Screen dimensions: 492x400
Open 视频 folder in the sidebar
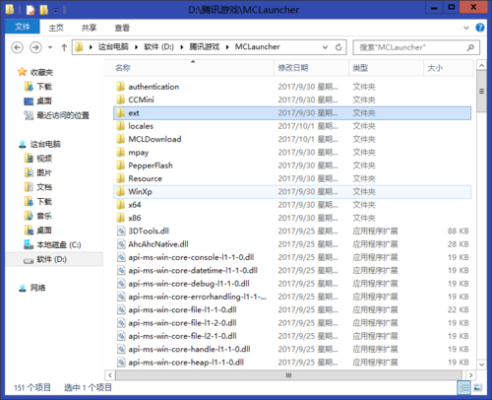(x=44, y=158)
